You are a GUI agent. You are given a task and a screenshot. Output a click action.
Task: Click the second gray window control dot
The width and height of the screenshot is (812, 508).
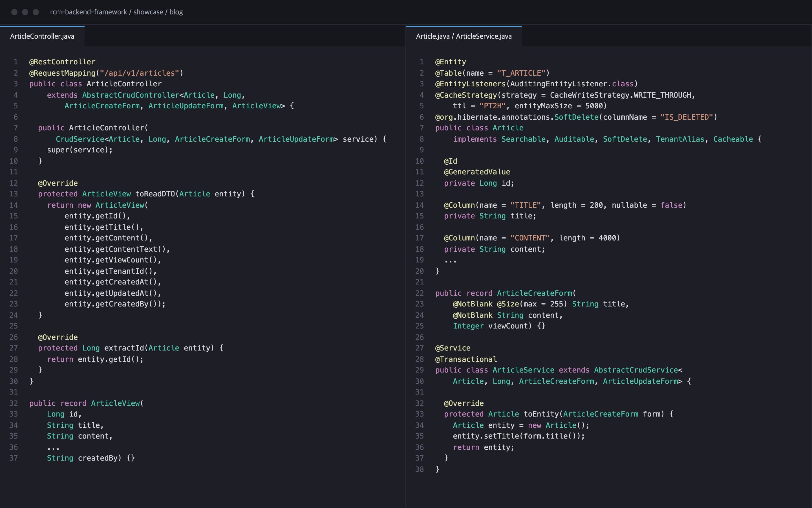(x=25, y=12)
